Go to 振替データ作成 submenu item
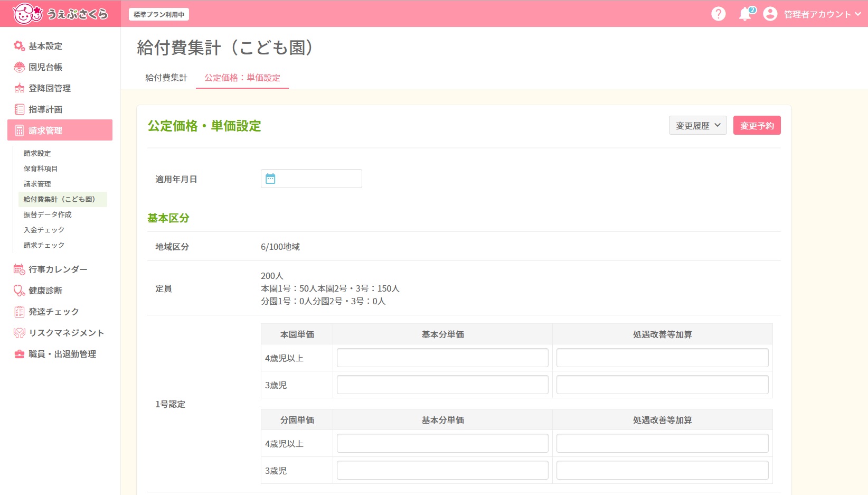The height and width of the screenshot is (495, 868). [62, 214]
